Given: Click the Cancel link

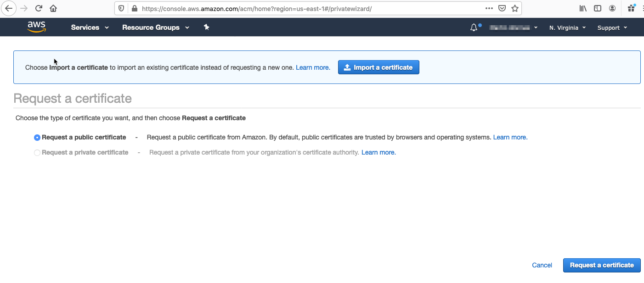Looking at the screenshot, I should (x=542, y=265).
